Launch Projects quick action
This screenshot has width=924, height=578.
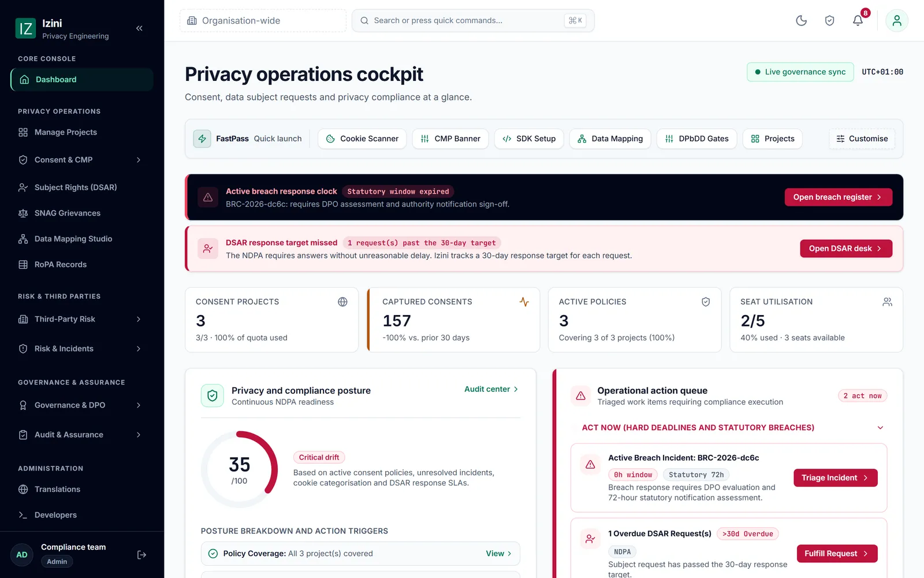point(772,139)
